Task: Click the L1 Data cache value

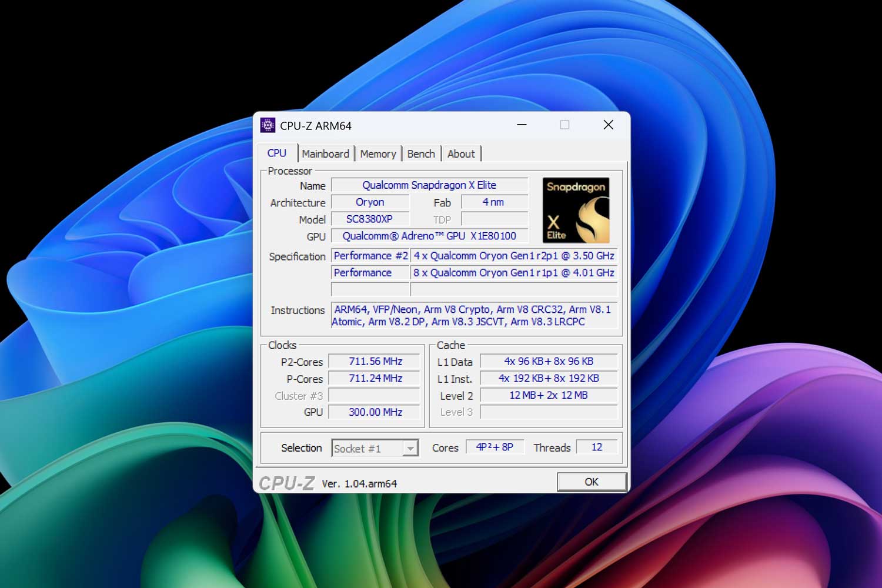Action: click(549, 362)
